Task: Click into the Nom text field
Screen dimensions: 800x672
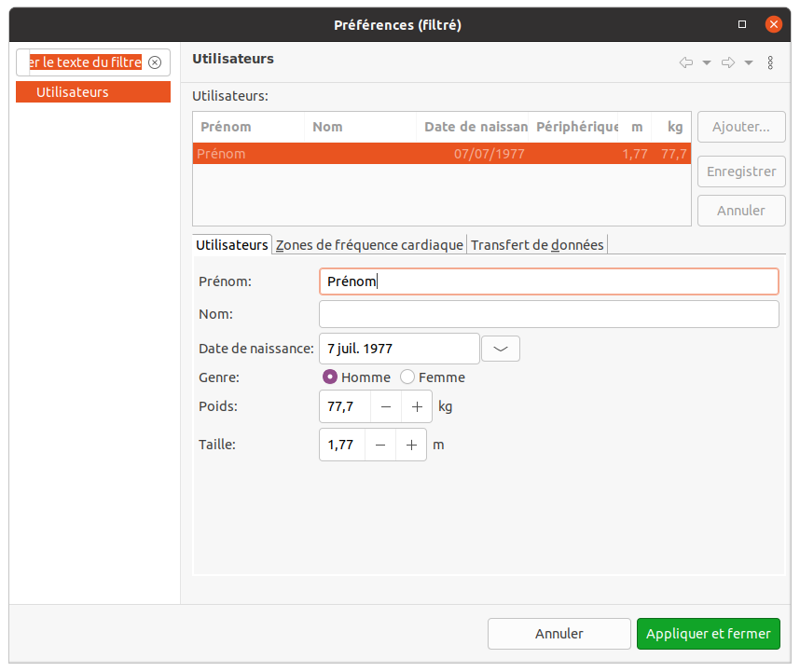Action: pyautogui.click(x=548, y=314)
